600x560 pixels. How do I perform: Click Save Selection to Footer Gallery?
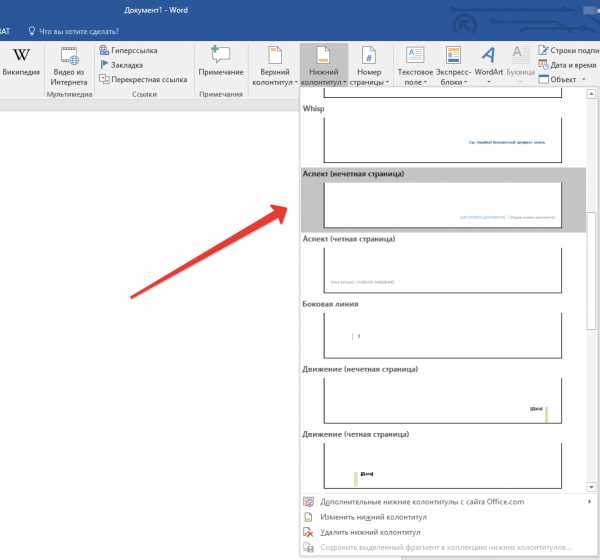pos(446,548)
